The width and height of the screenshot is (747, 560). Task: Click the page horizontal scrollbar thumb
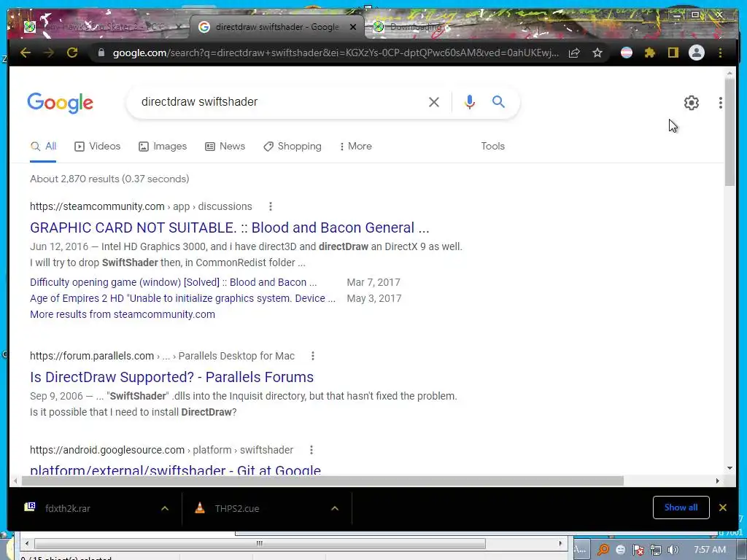[x=322, y=481]
